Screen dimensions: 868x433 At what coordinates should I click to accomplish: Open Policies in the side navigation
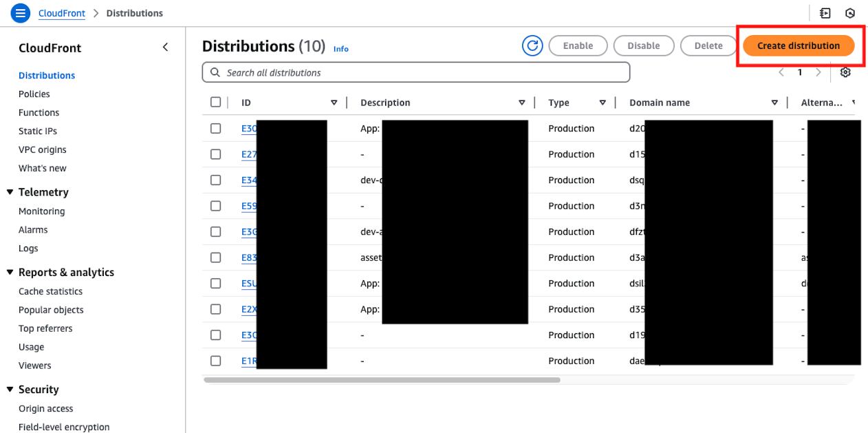pyautogui.click(x=34, y=94)
